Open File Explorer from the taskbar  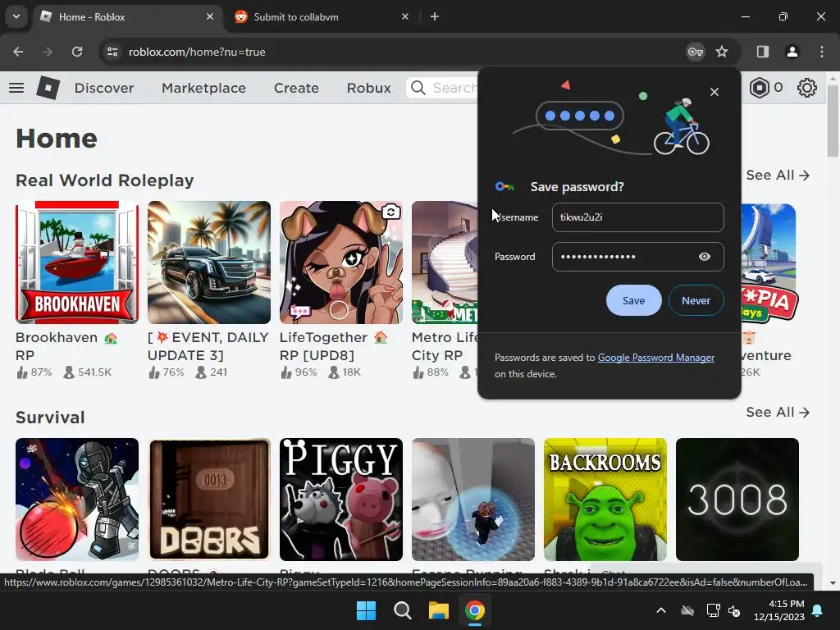click(438, 610)
